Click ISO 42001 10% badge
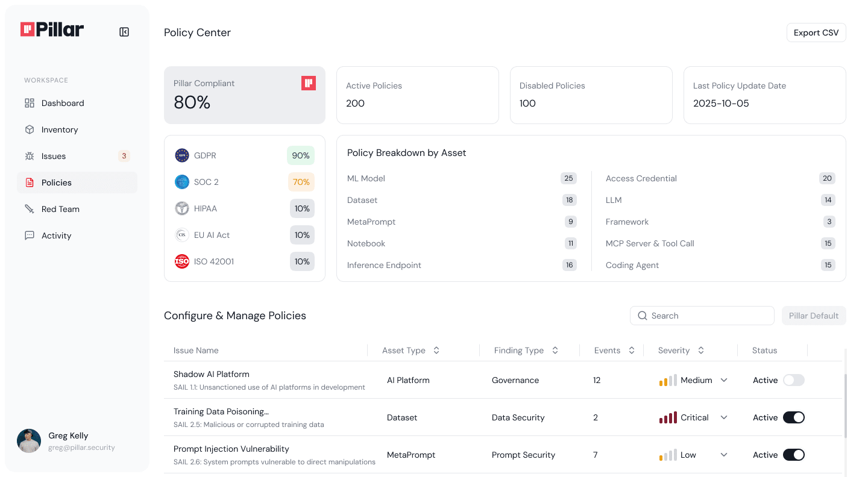This screenshot has width=868, height=477. point(302,261)
